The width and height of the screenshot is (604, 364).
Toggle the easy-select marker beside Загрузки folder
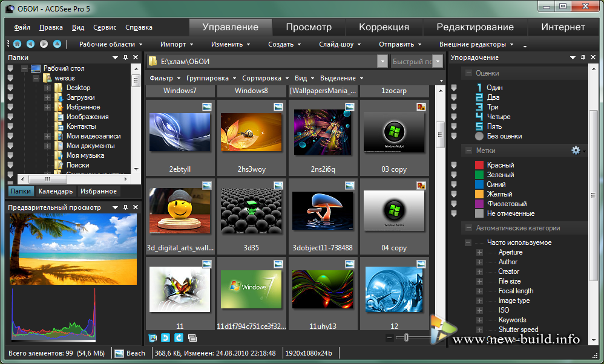[x=10, y=97]
